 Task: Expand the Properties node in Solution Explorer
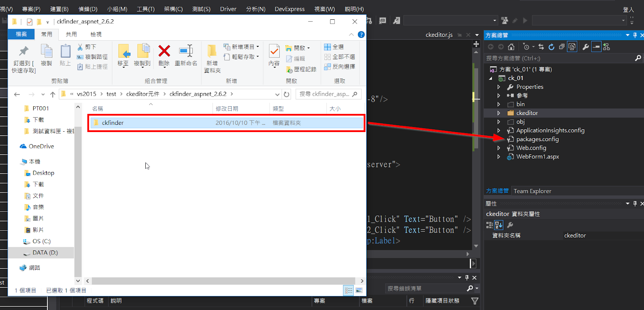(499, 87)
